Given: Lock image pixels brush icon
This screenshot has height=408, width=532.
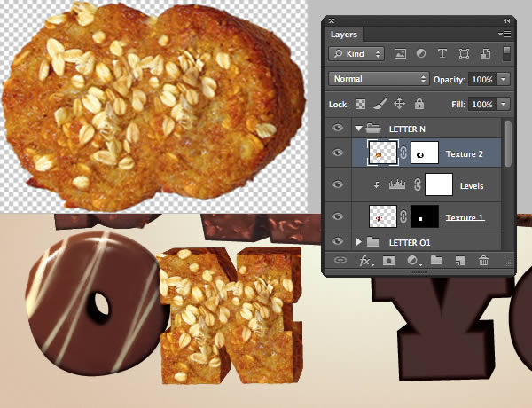Looking at the screenshot, I should coord(380,104).
